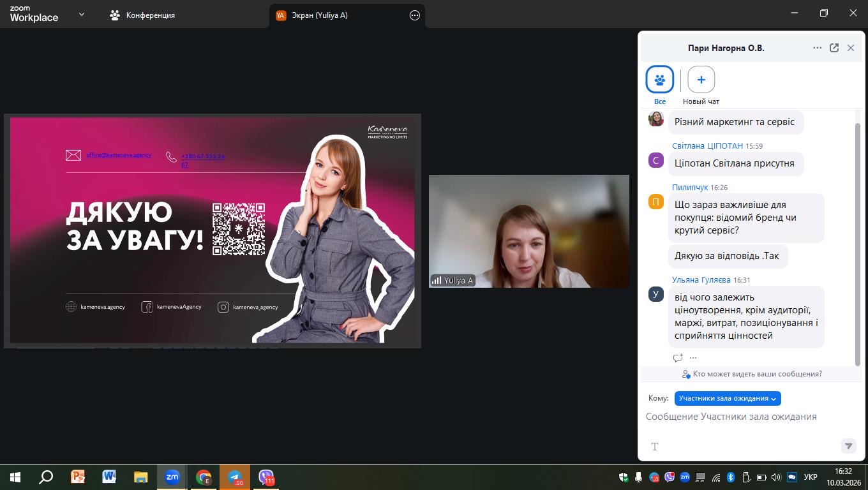Click sender name Пилипчук in chat
This screenshot has width=868, height=490.
pyautogui.click(x=690, y=188)
